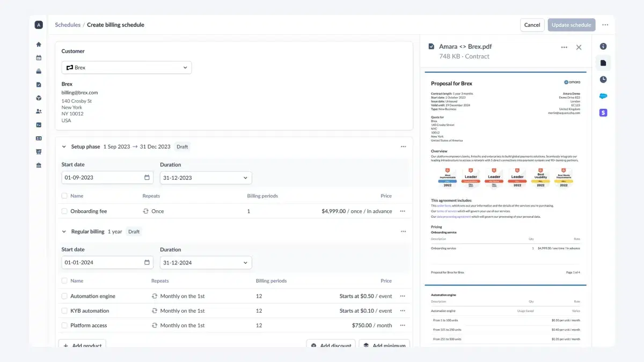Tick the Onboarding fee checkbox
The height and width of the screenshot is (362, 644).
pyautogui.click(x=64, y=211)
